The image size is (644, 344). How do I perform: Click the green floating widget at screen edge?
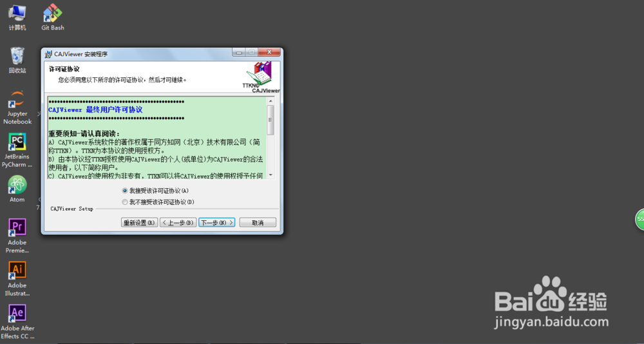coord(640,219)
